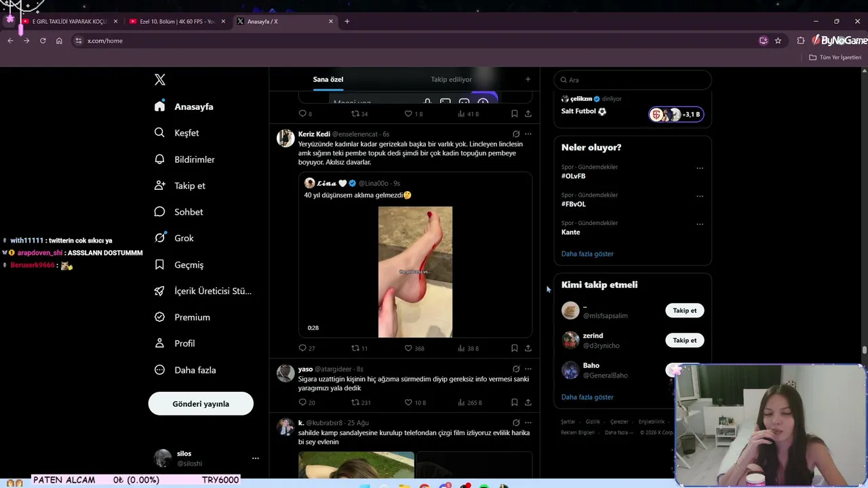Open Grok from the sidebar
This screenshot has width=868, height=488.
[x=174, y=238]
